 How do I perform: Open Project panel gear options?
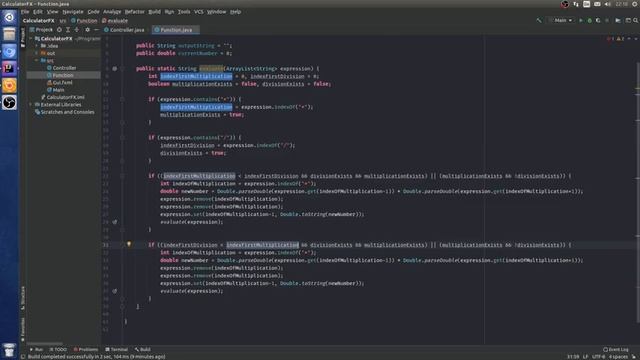pos(87,30)
